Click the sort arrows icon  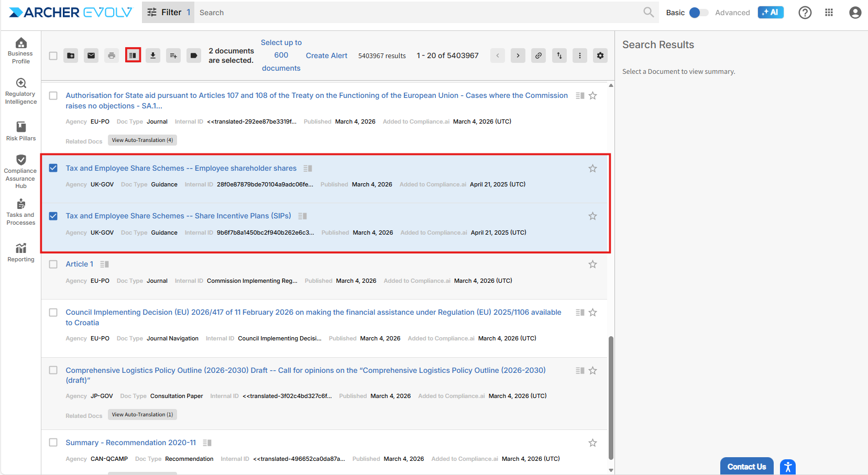click(x=559, y=56)
